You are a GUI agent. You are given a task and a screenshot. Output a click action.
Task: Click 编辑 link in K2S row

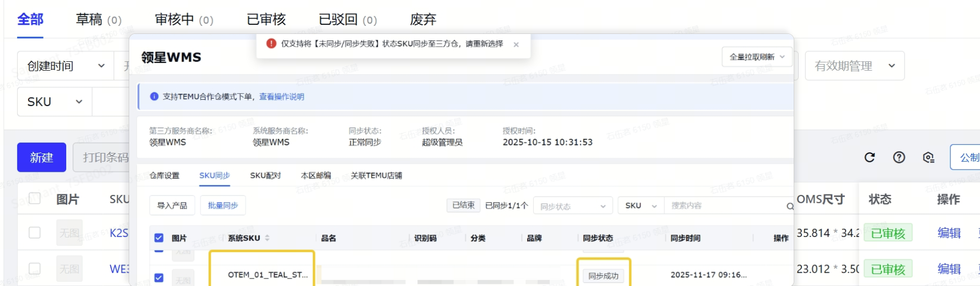(949, 233)
